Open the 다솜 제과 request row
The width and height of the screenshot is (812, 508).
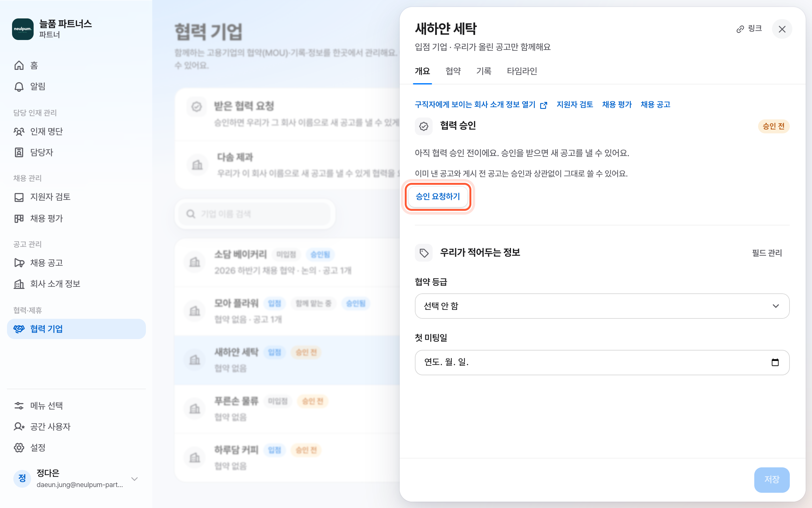pos(287,165)
